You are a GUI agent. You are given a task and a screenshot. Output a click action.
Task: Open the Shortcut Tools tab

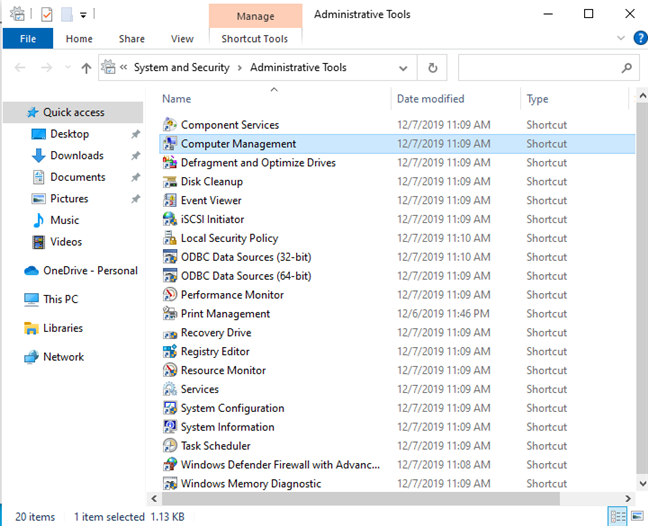[x=255, y=38]
